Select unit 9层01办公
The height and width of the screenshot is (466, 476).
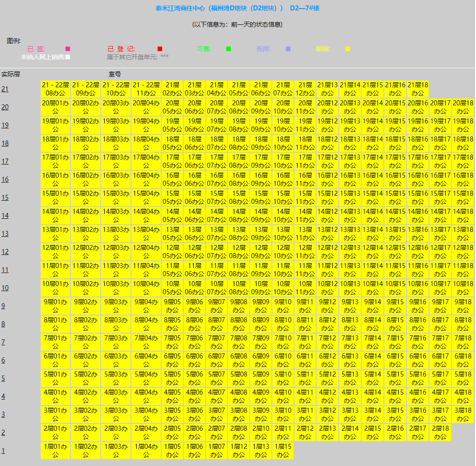coord(55,306)
